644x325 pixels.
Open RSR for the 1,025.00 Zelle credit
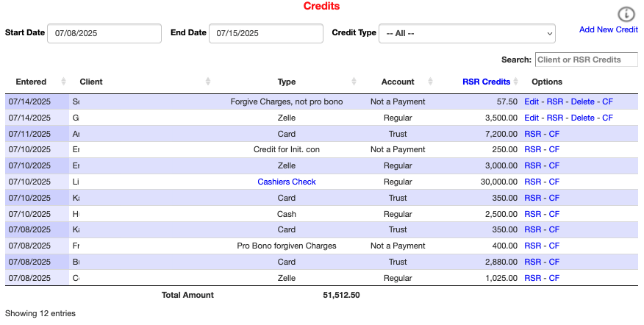click(x=533, y=278)
